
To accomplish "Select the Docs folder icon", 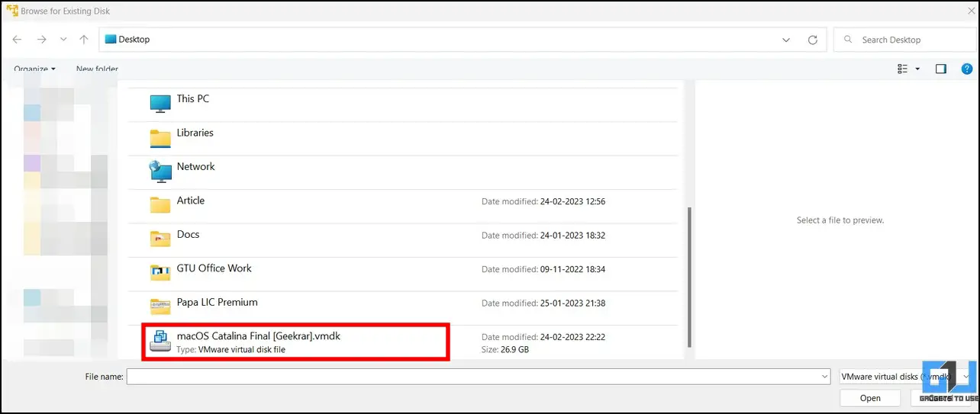I will click(x=160, y=239).
